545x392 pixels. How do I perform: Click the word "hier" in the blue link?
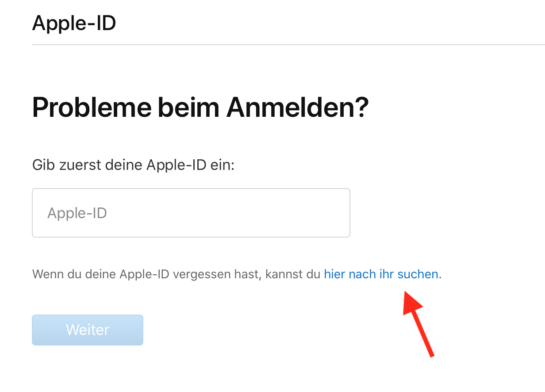tap(334, 274)
